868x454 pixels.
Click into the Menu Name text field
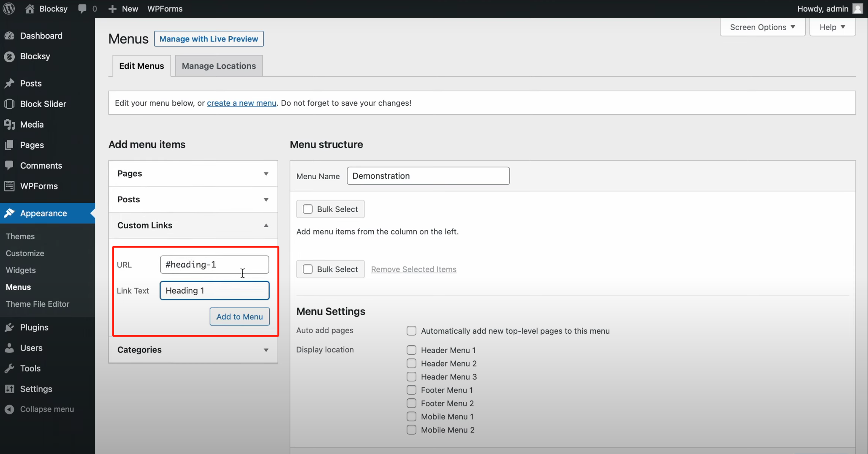coord(428,176)
